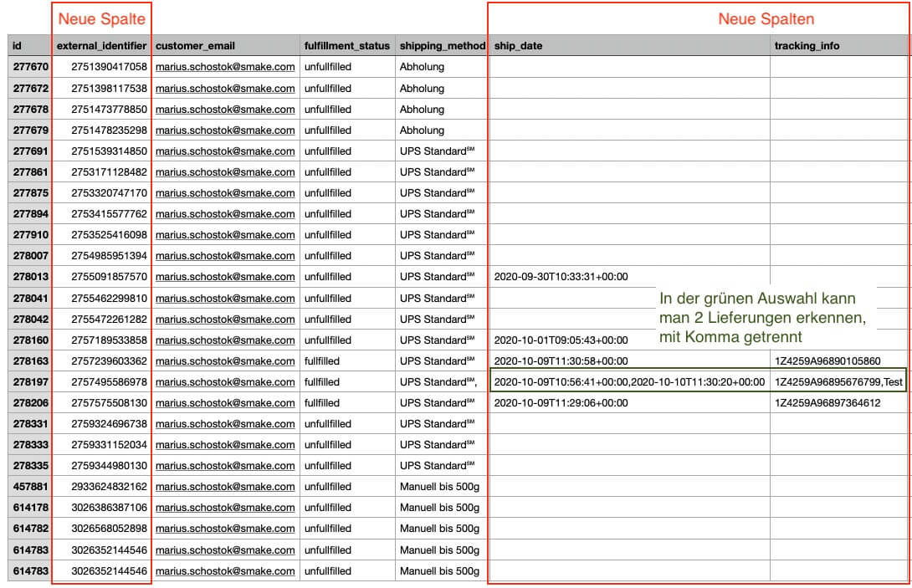Click ship date cell with two comma-separated dates

pyautogui.click(x=629, y=382)
